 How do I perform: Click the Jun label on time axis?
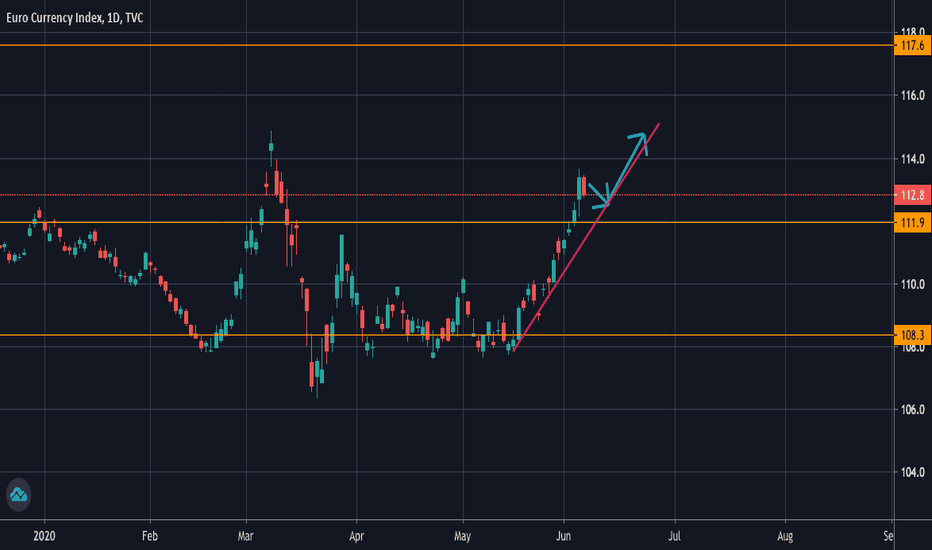pyautogui.click(x=563, y=536)
